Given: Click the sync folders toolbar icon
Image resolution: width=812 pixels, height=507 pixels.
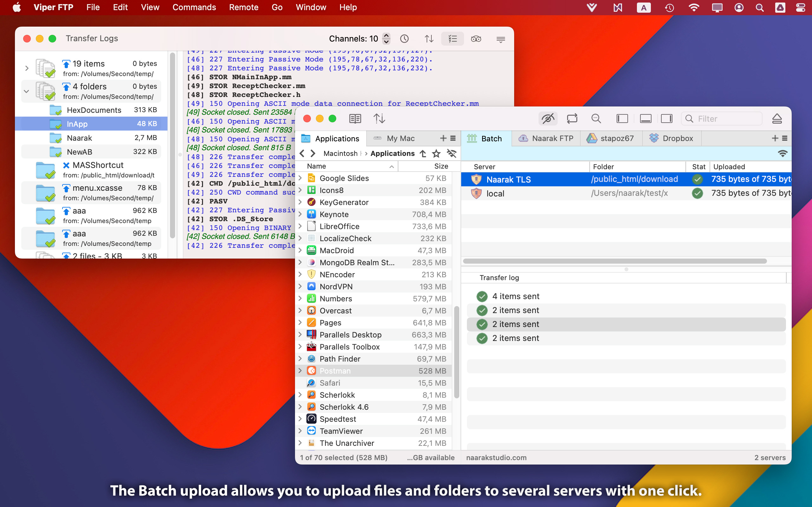Looking at the screenshot, I should click(x=572, y=119).
